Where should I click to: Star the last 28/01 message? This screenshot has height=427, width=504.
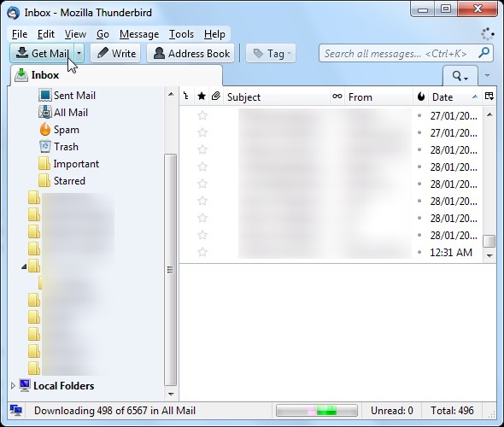[x=202, y=235]
